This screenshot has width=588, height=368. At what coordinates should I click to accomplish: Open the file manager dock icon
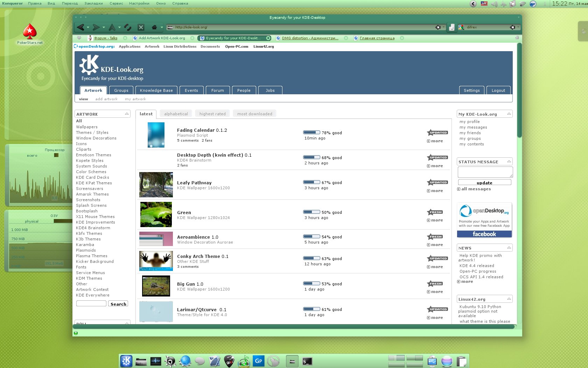(x=141, y=361)
